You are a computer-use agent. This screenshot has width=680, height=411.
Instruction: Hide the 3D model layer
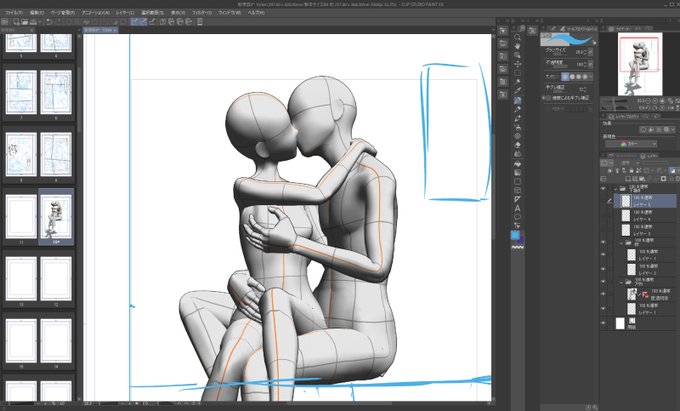pos(603,294)
